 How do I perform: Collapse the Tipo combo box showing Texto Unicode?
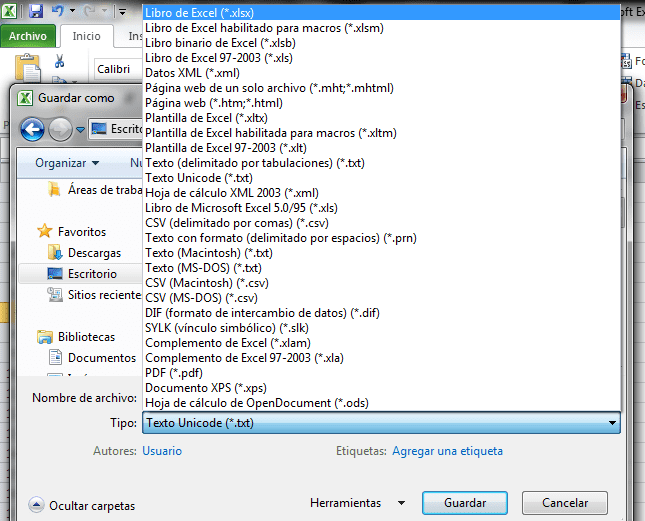point(381,423)
